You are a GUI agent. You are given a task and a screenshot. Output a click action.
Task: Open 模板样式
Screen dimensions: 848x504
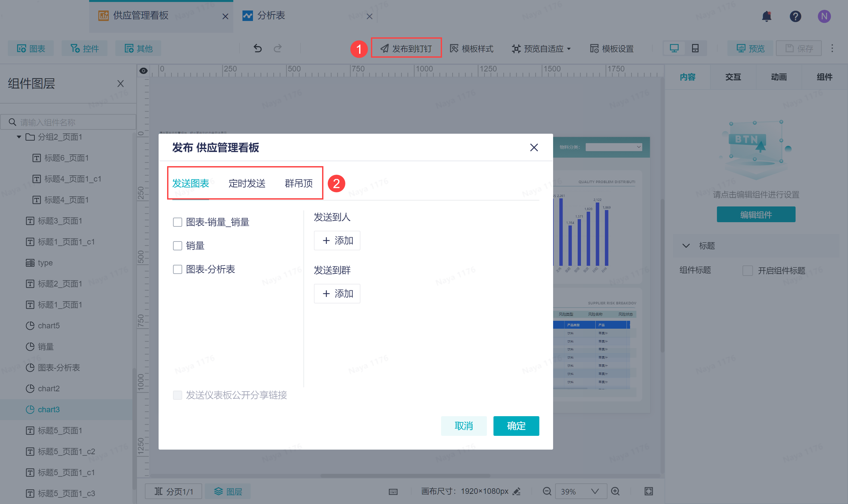(x=472, y=48)
